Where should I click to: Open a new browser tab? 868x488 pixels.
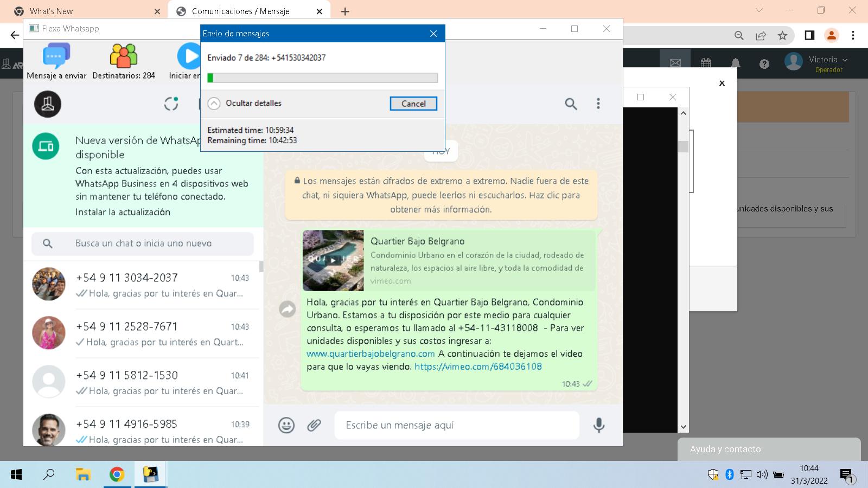(345, 11)
